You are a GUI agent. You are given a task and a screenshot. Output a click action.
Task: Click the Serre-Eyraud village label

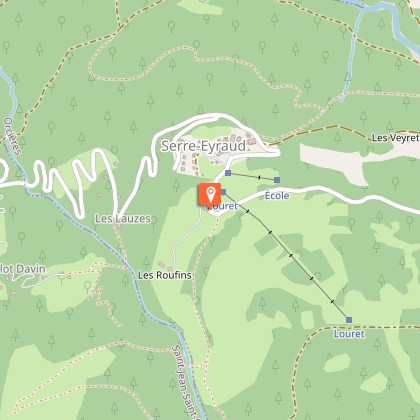pos(203,146)
